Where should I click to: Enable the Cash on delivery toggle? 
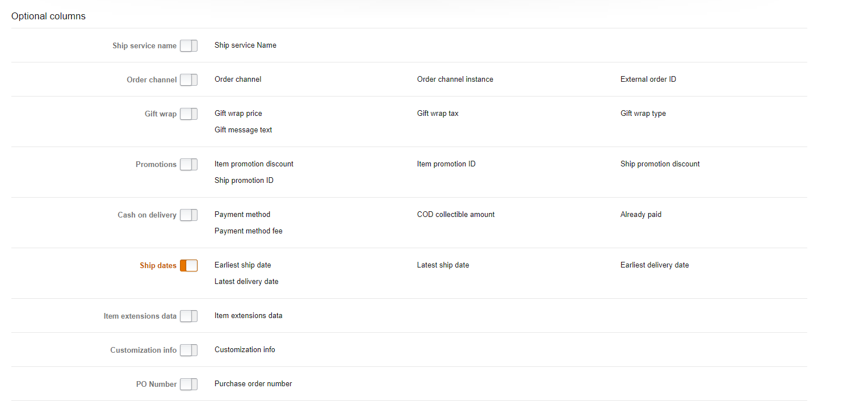tap(188, 215)
